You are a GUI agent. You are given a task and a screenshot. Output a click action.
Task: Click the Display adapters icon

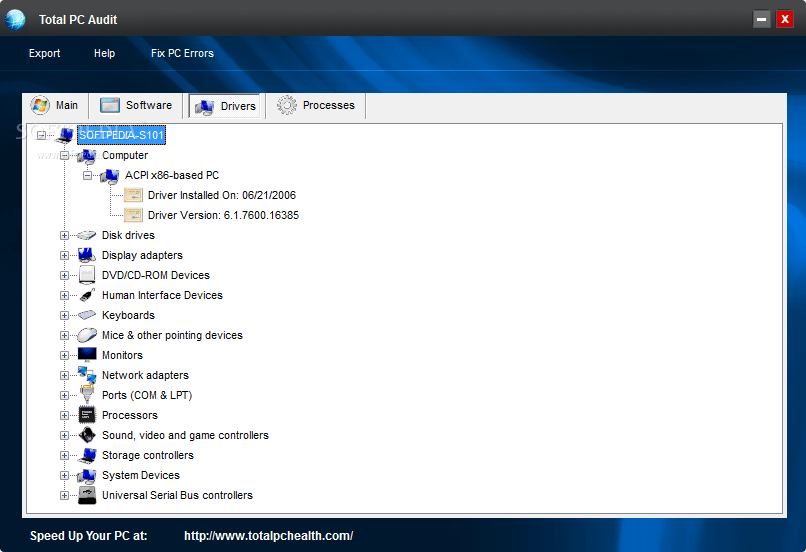(86, 255)
